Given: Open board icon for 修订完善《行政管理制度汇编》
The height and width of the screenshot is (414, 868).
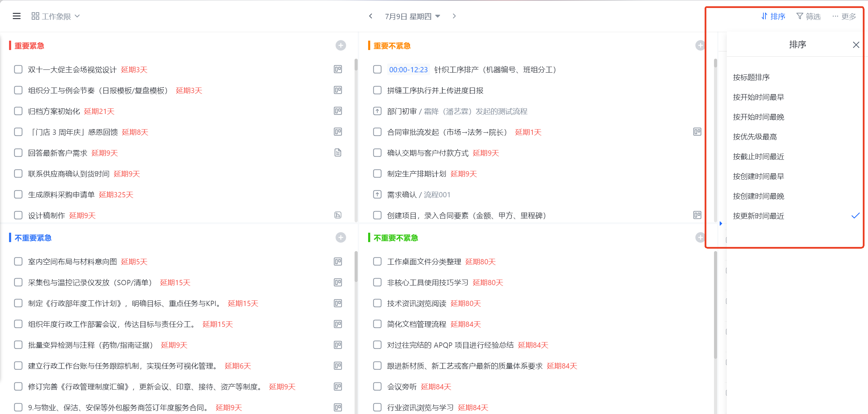Looking at the screenshot, I should click(338, 387).
